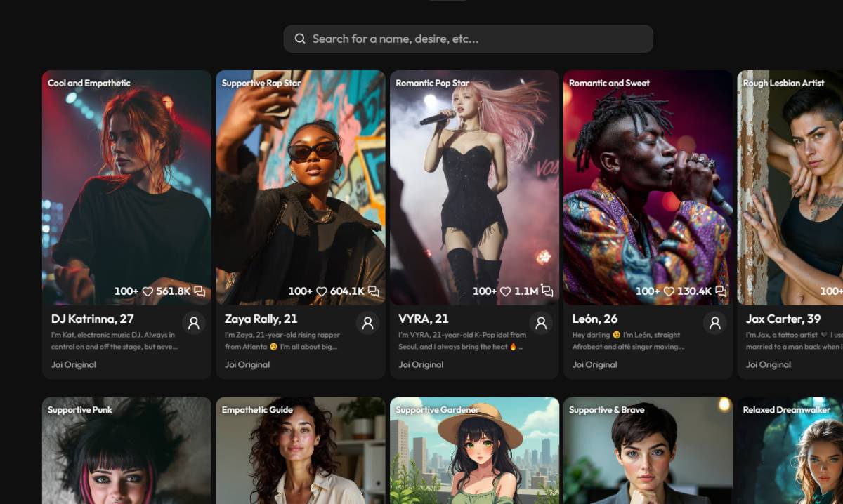Image resolution: width=843 pixels, height=504 pixels.
Task: Click DJ Katrinna's 561.8K like count
Action: 174,291
